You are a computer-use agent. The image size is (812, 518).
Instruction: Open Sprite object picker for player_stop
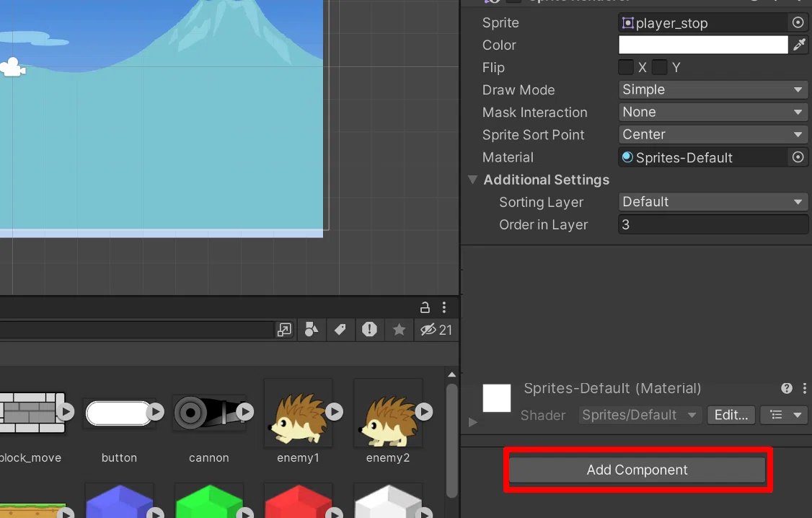[x=798, y=23]
